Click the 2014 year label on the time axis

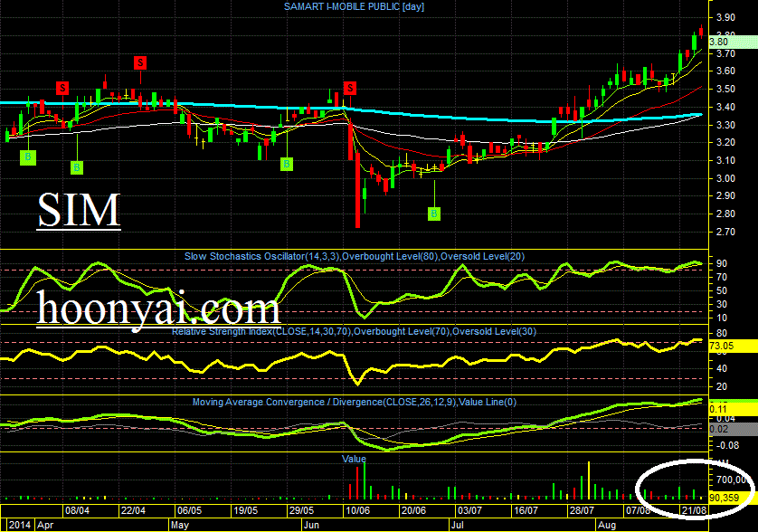(x=20, y=525)
